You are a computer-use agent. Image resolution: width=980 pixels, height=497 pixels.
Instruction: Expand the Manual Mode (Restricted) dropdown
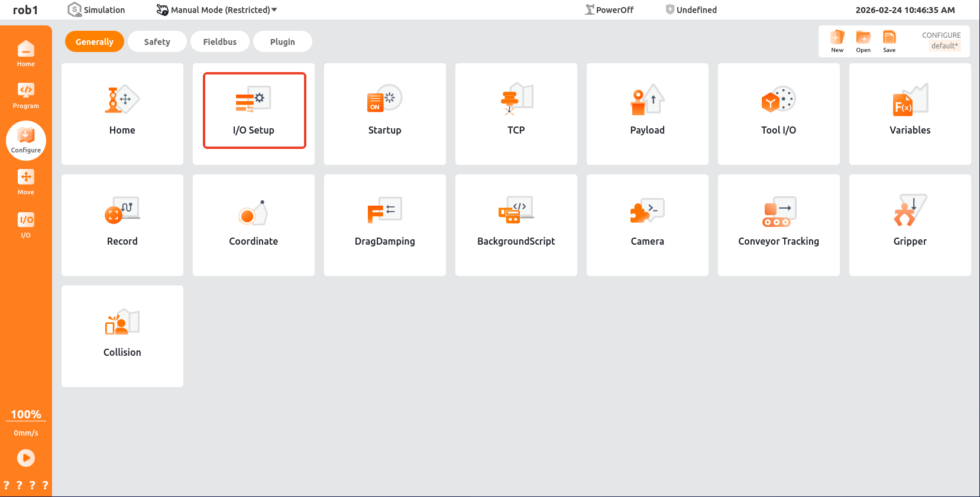point(217,10)
